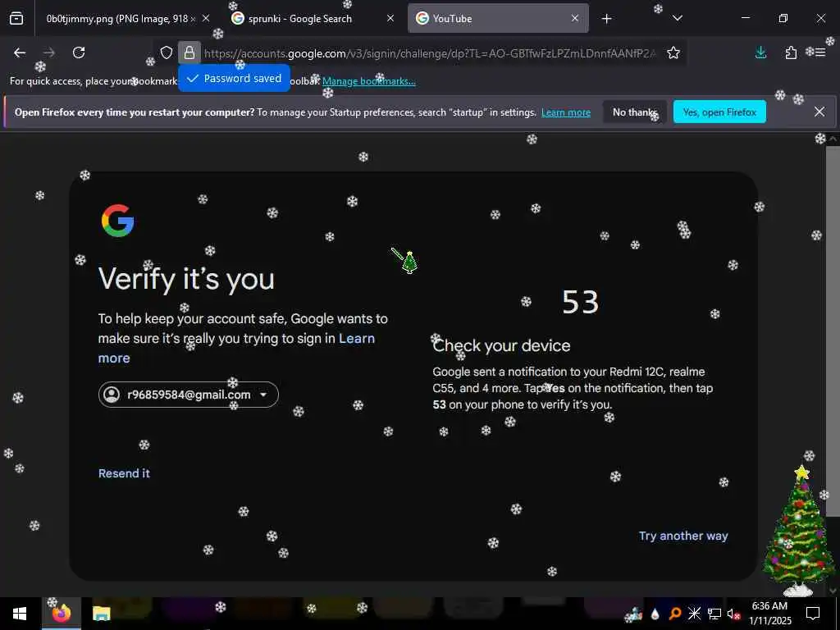Switch to sprunki Google Search tab
The height and width of the screenshot is (630, 840).
313,19
